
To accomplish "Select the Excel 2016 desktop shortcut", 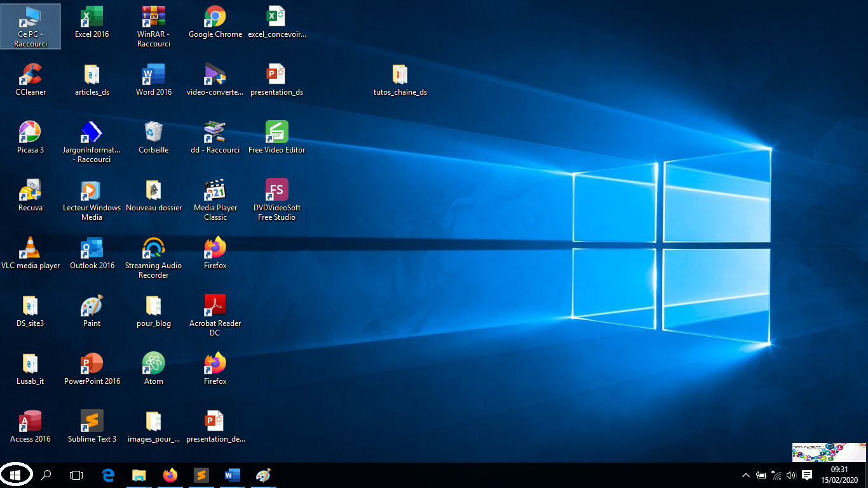I will (x=92, y=22).
